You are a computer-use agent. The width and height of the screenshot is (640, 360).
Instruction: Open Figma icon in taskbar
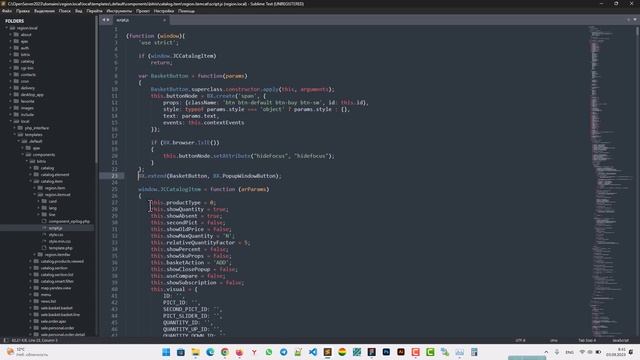(371, 352)
